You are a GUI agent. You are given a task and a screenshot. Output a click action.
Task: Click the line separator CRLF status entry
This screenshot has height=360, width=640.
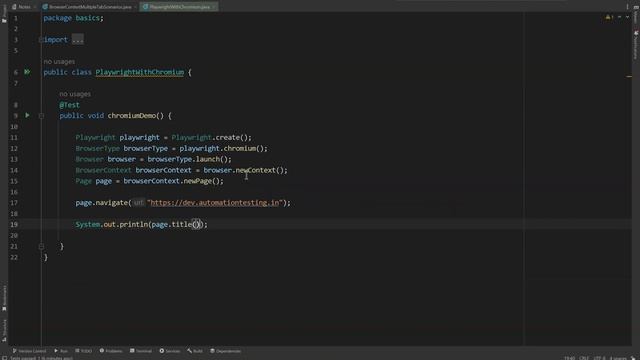584,358
